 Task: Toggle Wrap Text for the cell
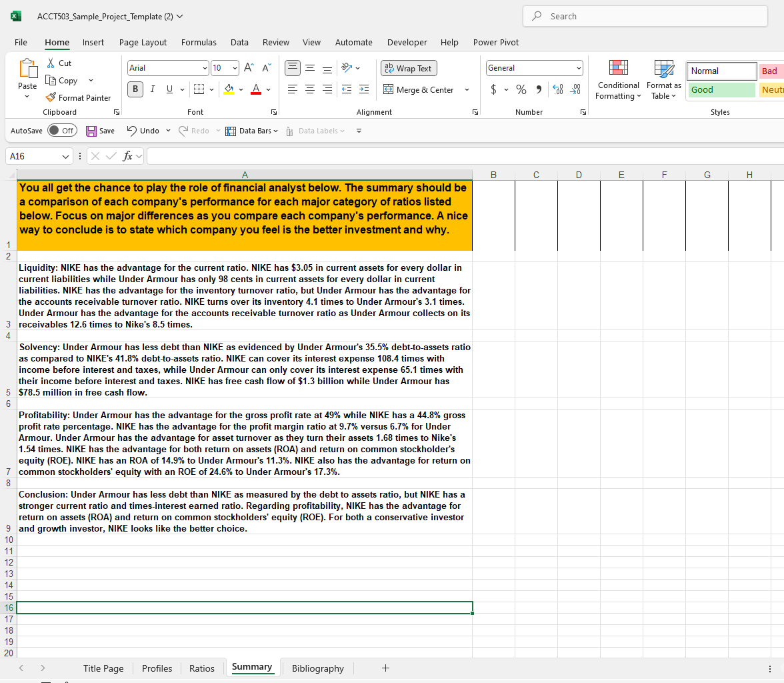coord(408,68)
